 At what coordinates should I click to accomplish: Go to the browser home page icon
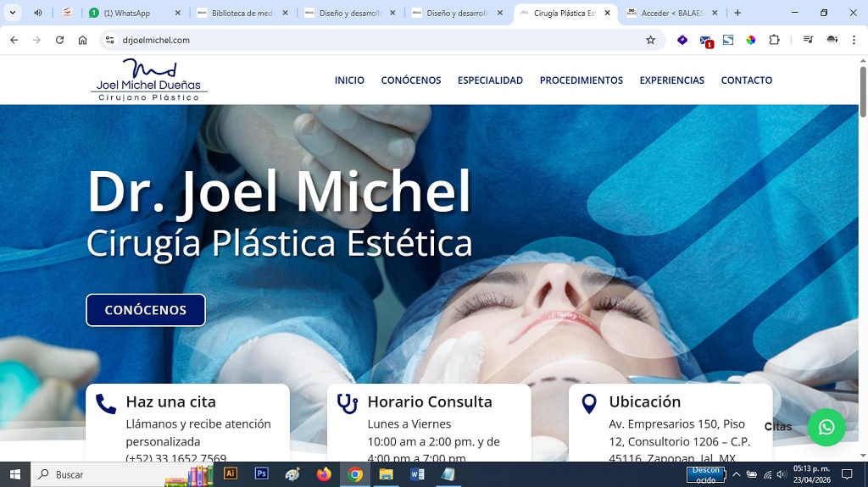tap(82, 40)
